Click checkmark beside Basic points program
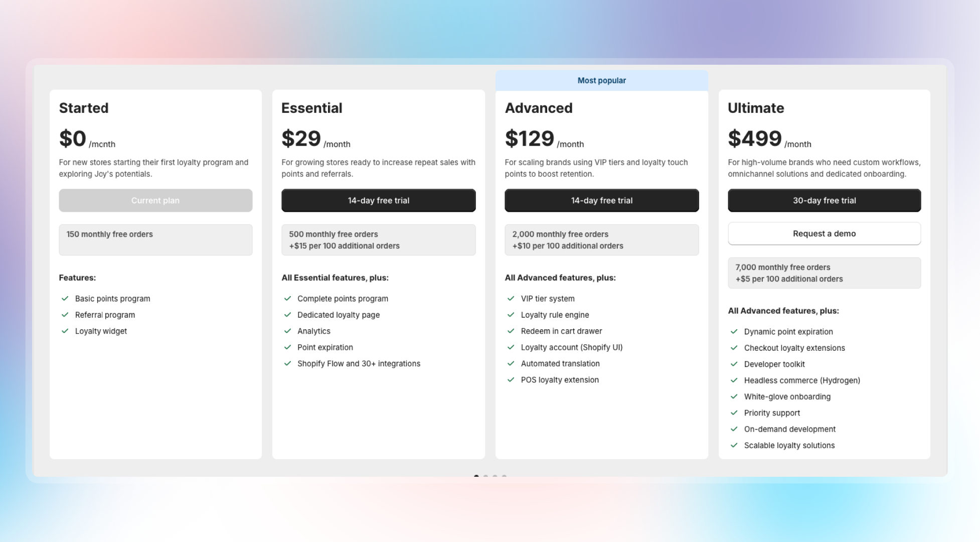The image size is (980, 542). point(65,299)
